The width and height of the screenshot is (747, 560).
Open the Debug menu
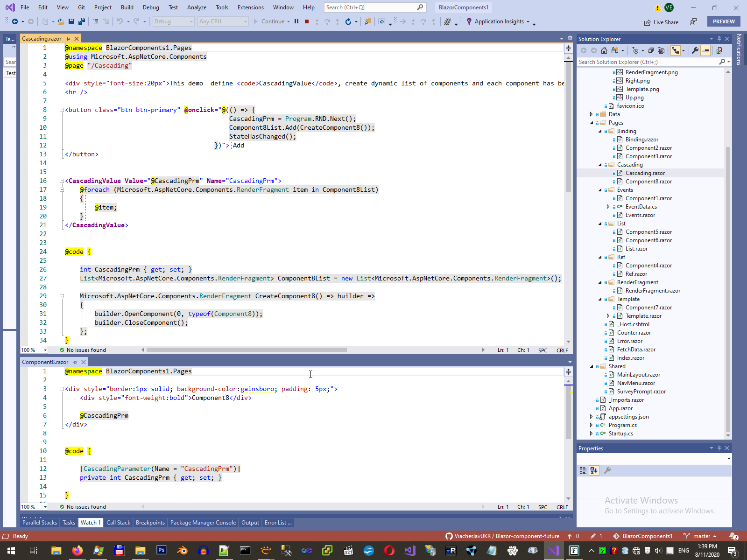coord(151,7)
